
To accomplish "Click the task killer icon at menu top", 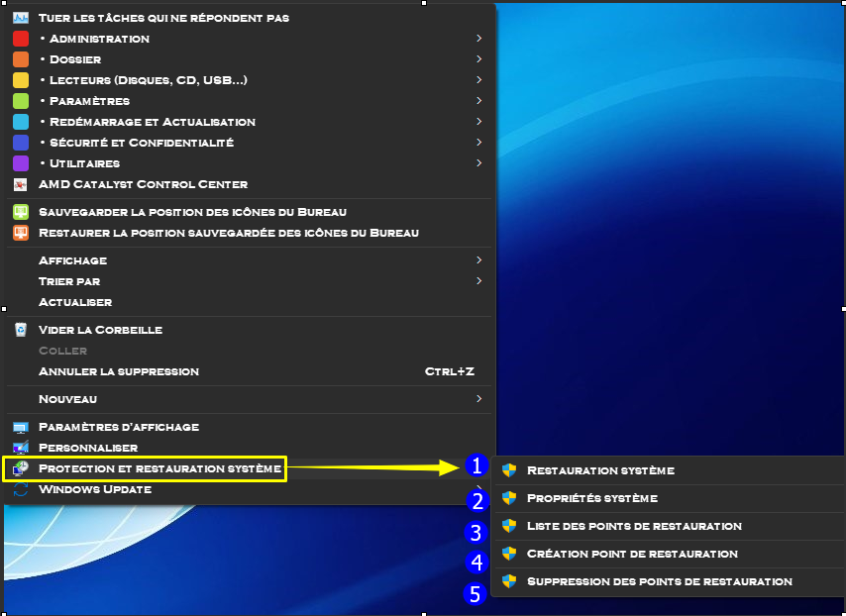I will 21,18.
